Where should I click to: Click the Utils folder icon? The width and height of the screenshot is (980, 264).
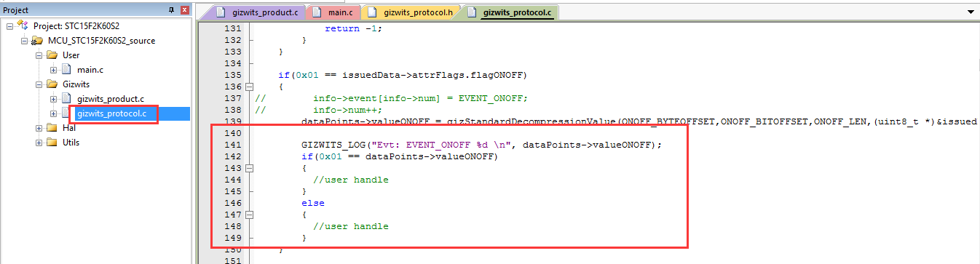pos(52,143)
